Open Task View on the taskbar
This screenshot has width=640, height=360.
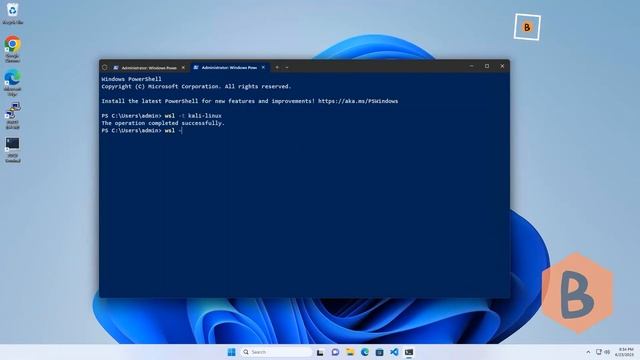pos(320,352)
